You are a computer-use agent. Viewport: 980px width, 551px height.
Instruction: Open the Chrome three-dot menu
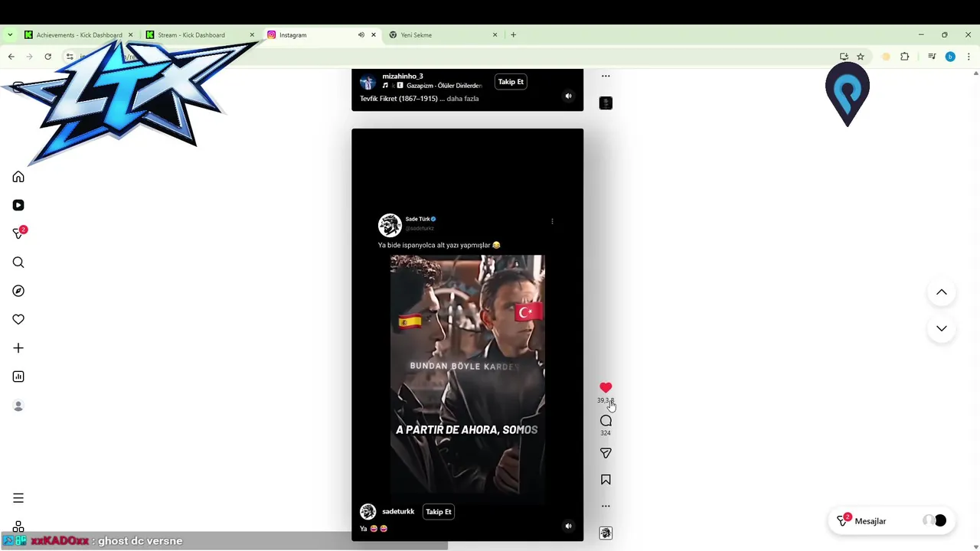969,57
